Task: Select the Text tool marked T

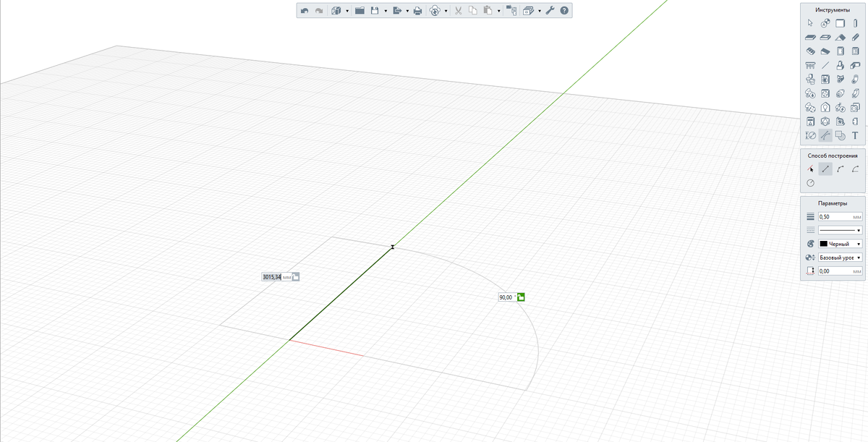Action: pos(855,135)
